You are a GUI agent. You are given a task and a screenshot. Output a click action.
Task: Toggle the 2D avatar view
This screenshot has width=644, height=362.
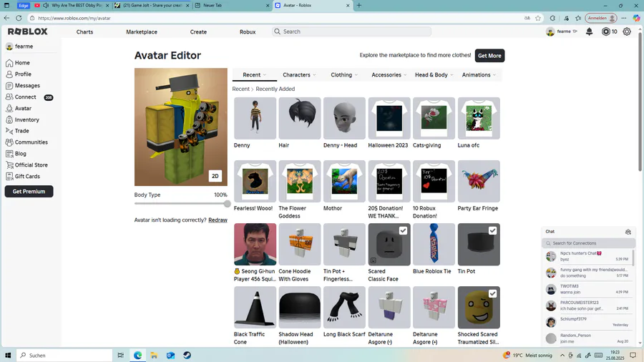[215, 176]
